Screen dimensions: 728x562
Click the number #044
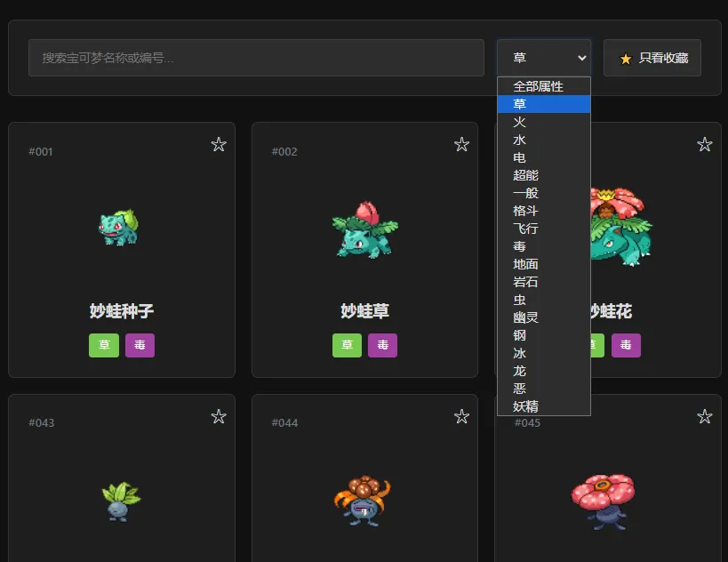coord(284,423)
